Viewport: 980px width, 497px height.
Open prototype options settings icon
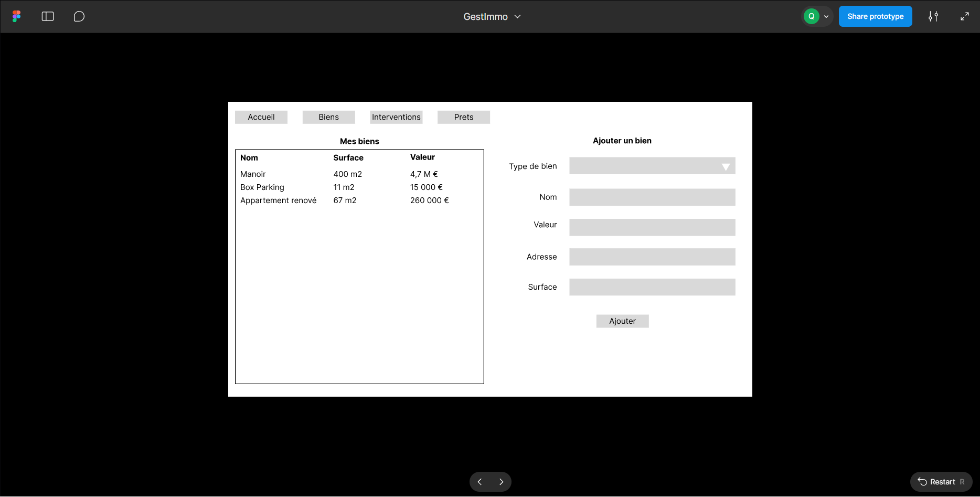[x=933, y=16]
